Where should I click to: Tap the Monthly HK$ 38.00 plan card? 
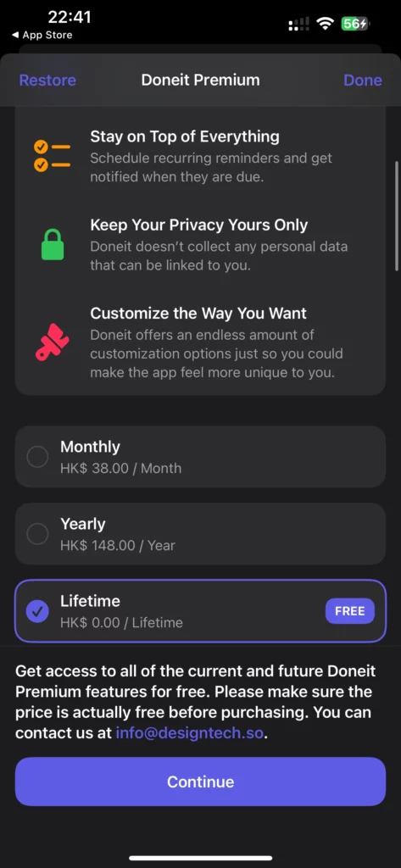pos(200,457)
